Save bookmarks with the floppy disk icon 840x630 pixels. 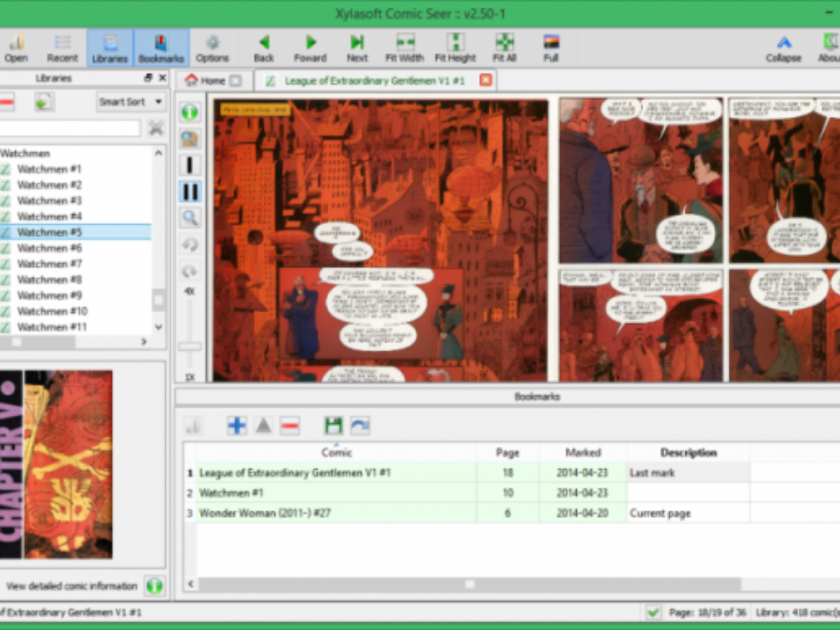333,426
